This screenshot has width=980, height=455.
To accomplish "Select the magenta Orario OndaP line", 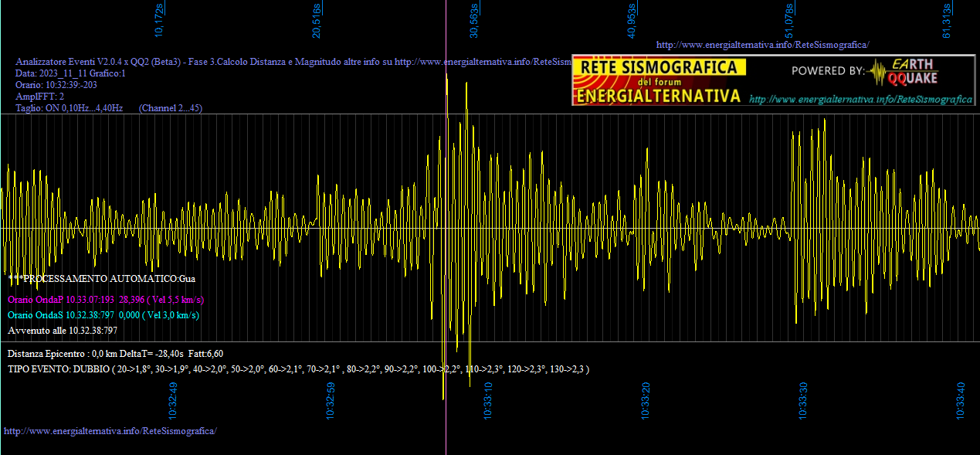I will 106,299.
